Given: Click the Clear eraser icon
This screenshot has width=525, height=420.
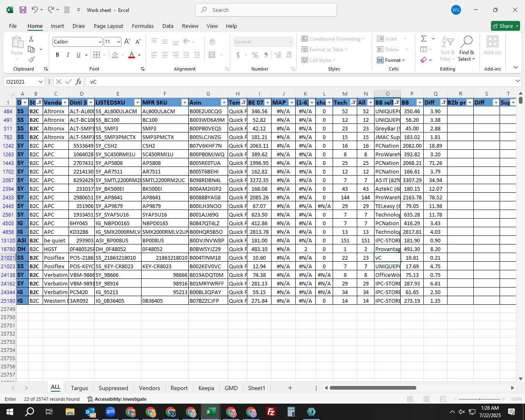Looking at the screenshot, I should click(x=424, y=60).
